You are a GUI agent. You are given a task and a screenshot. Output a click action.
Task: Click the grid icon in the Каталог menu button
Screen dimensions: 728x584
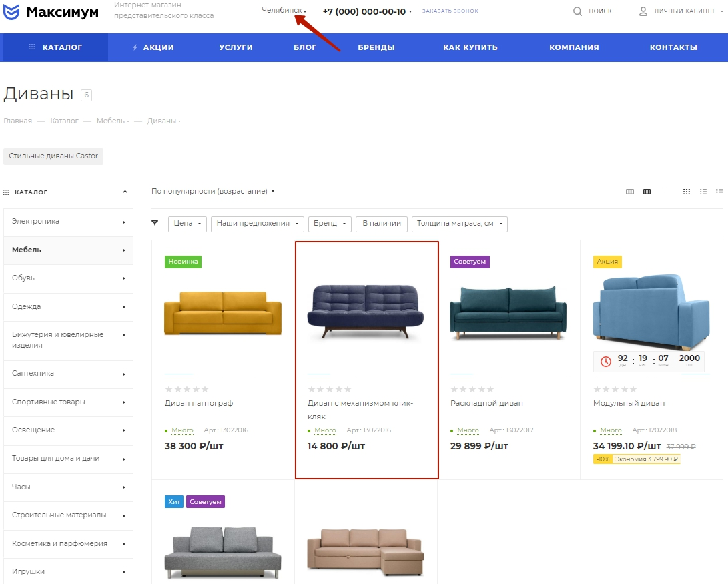click(32, 47)
